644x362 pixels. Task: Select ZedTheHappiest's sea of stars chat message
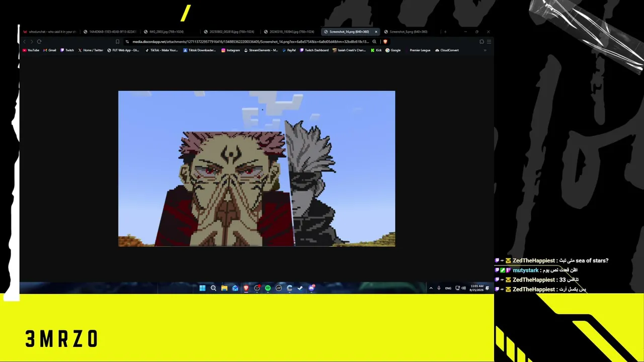[552, 260]
